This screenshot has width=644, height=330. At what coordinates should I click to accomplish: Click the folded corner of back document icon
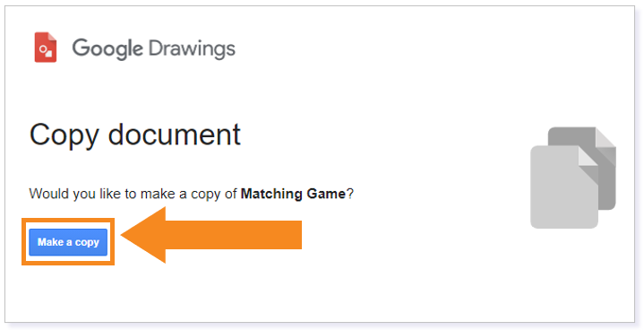point(605,137)
